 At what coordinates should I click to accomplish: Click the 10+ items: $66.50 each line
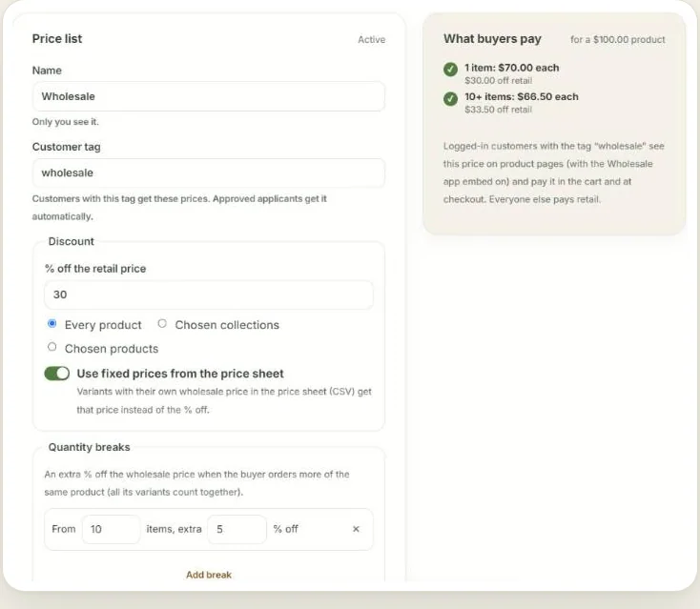(x=522, y=97)
